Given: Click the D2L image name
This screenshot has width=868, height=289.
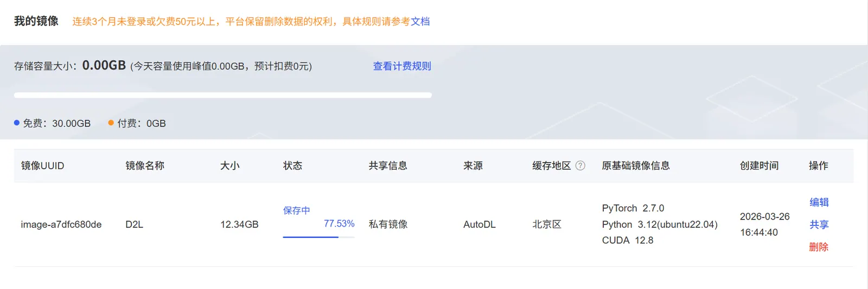Looking at the screenshot, I should [x=135, y=224].
